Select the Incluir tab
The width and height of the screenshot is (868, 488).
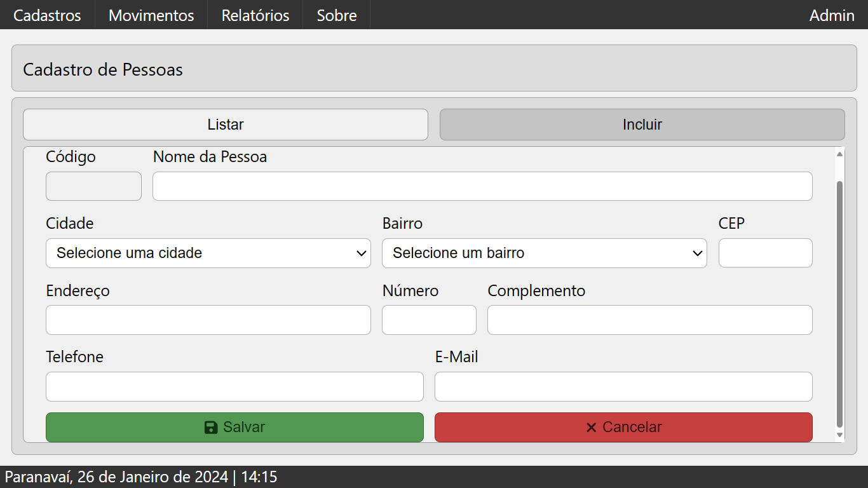[642, 125]
